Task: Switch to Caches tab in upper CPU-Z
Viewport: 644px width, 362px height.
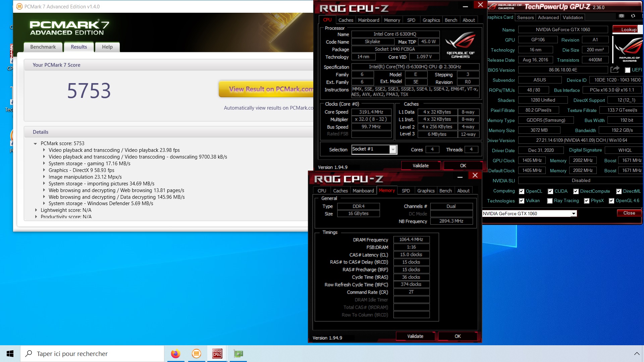Action: click(x=345, y=20)
